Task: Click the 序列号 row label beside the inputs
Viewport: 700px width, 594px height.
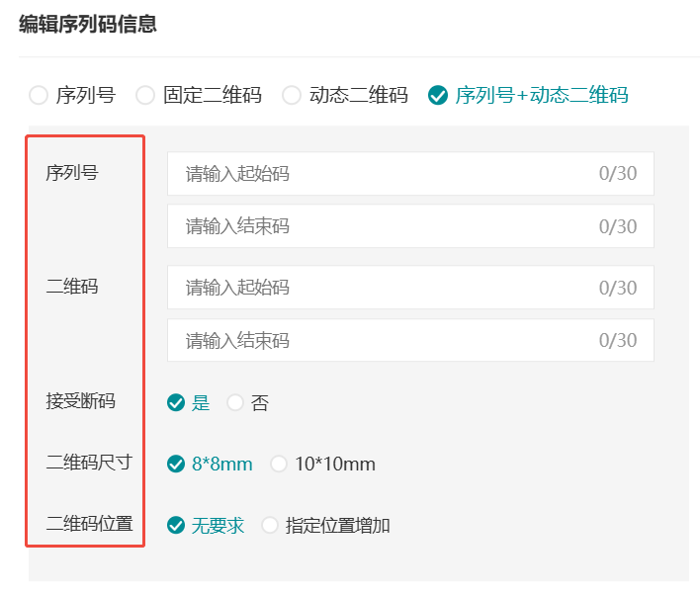Action: coord(72,173)
